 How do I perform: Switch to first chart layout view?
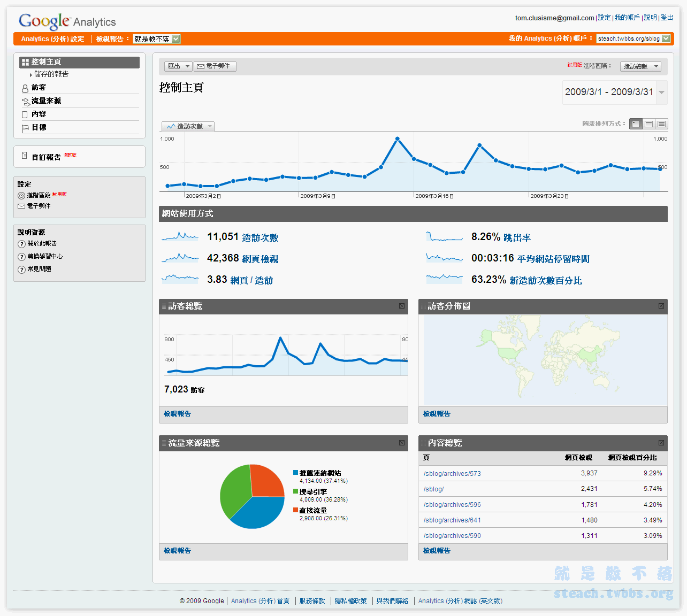click(636, 124)
